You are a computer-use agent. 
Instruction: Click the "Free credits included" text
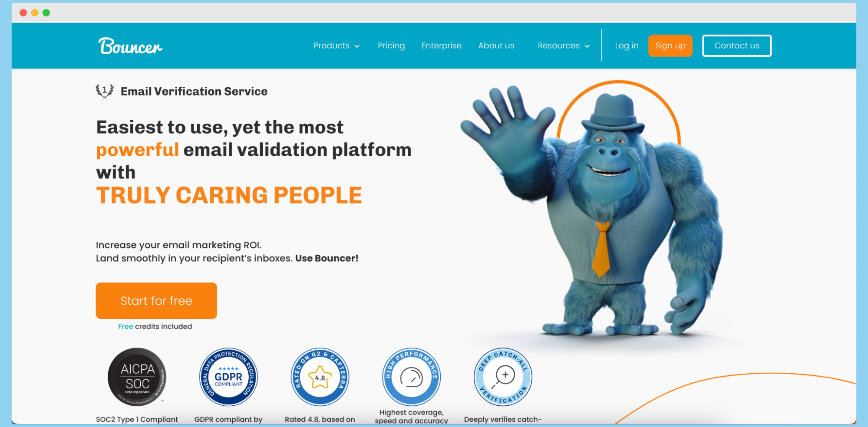click(x=155, y=326)
